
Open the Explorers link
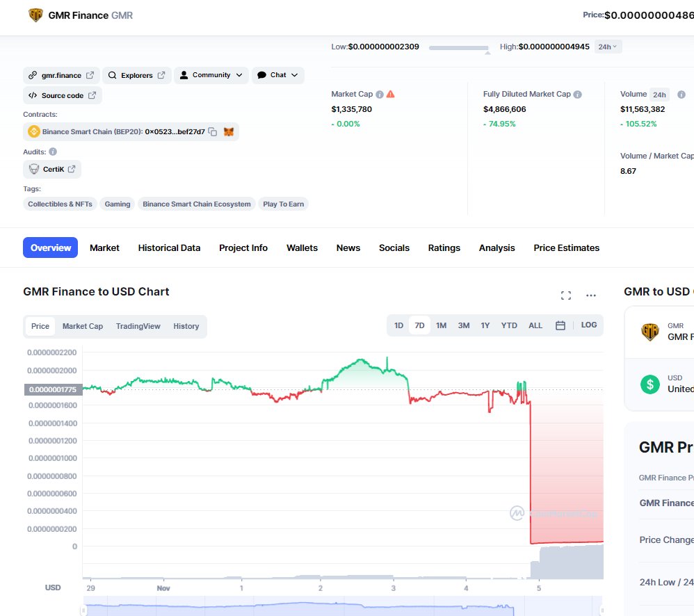tap(137, 75)
